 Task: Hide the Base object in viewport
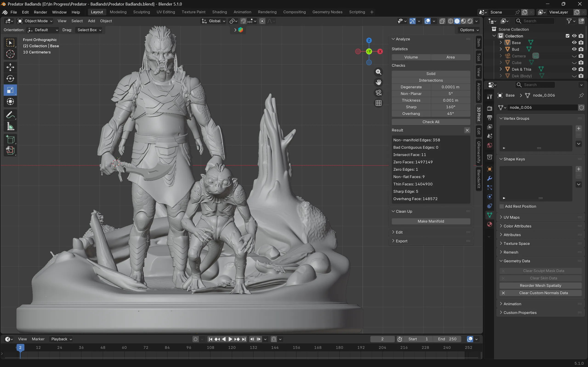[574, 42]
